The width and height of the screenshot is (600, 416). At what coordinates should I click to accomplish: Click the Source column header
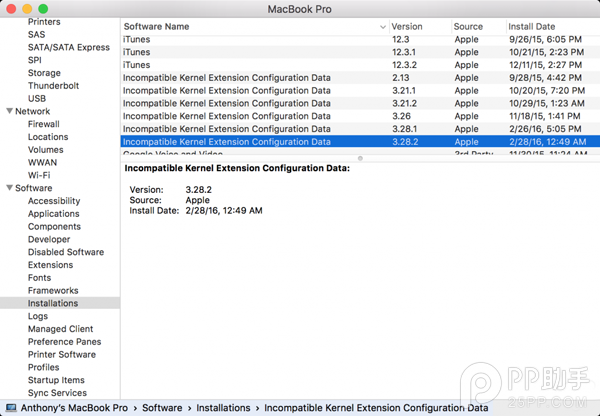pyautogui.click(x=468, y=27)
